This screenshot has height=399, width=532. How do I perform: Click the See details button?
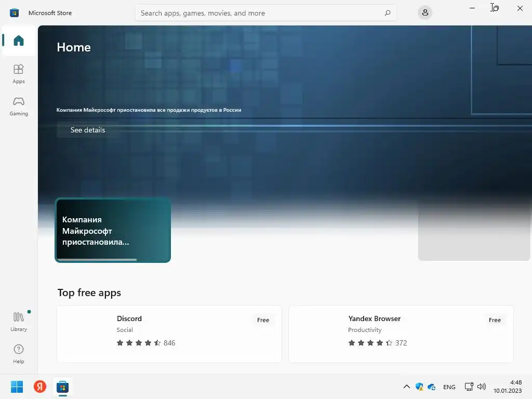click(88, 130)
